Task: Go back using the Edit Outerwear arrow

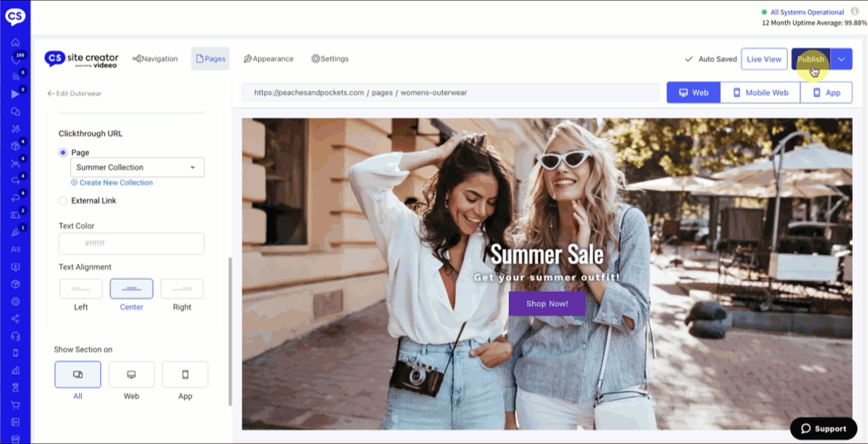Action: (x=51, y=93)
